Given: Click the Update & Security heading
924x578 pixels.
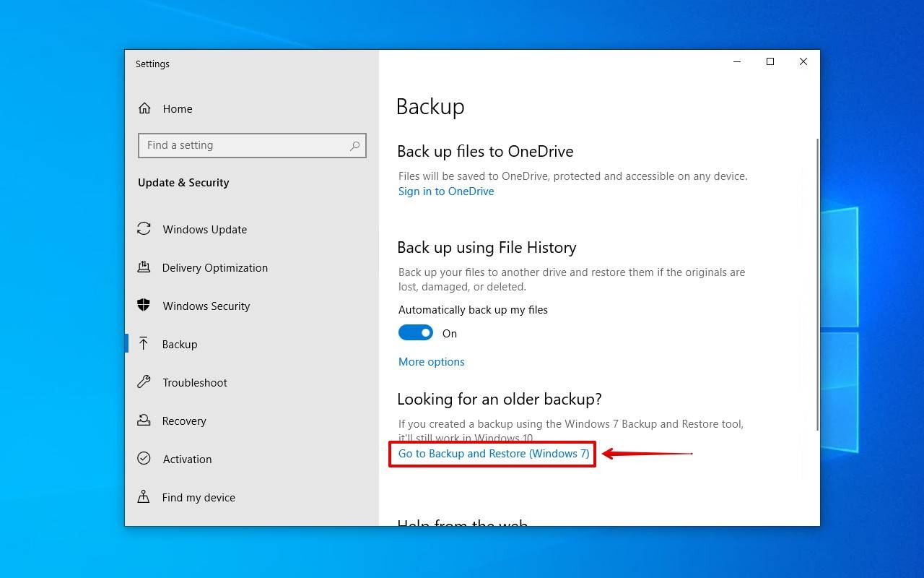Looking at the screenshot, I should (183, 182).
